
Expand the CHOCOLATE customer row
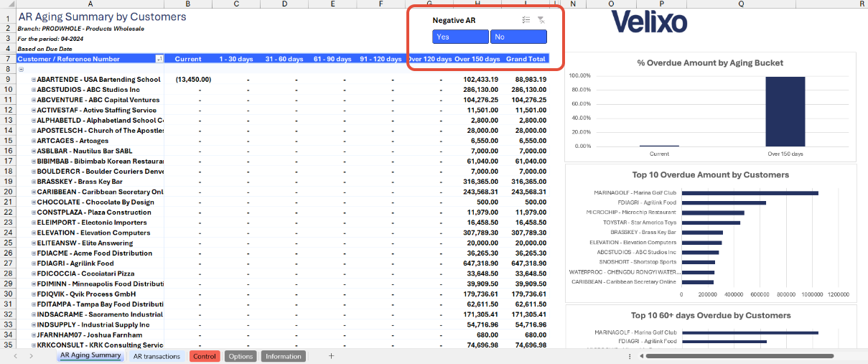(x=34, y=202)
